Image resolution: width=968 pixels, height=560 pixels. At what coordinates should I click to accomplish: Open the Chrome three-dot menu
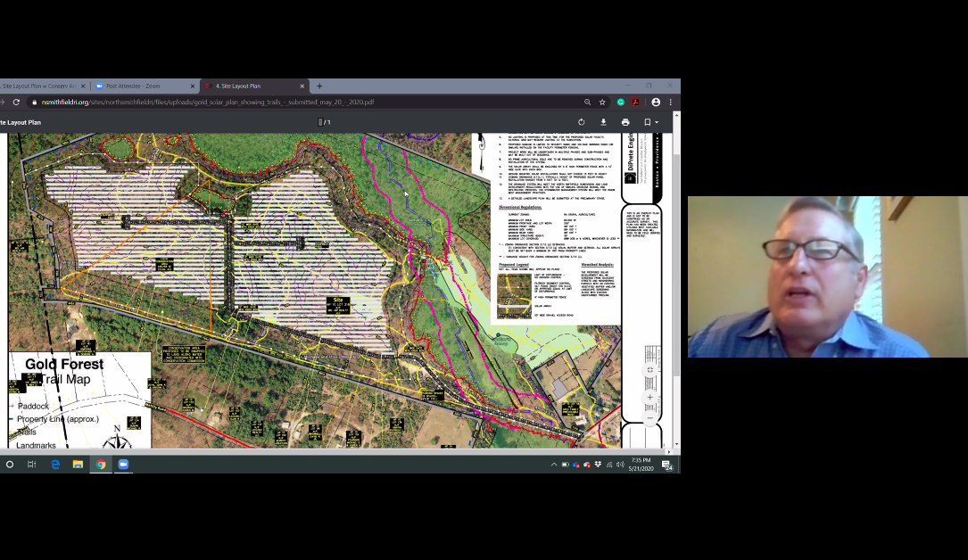(670, 103)
